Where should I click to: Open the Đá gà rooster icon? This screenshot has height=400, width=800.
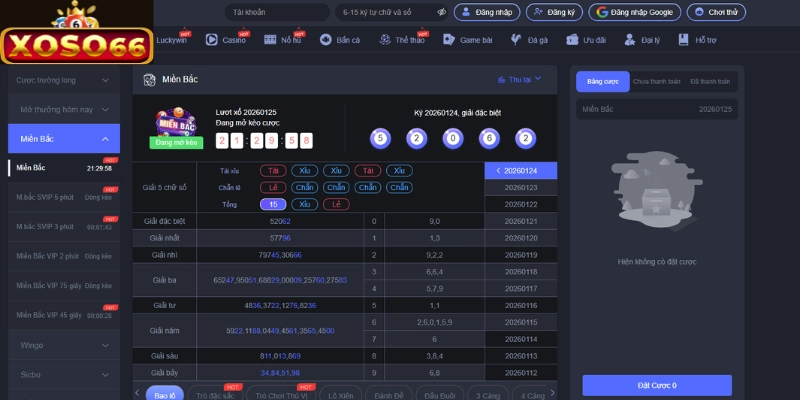516,40
